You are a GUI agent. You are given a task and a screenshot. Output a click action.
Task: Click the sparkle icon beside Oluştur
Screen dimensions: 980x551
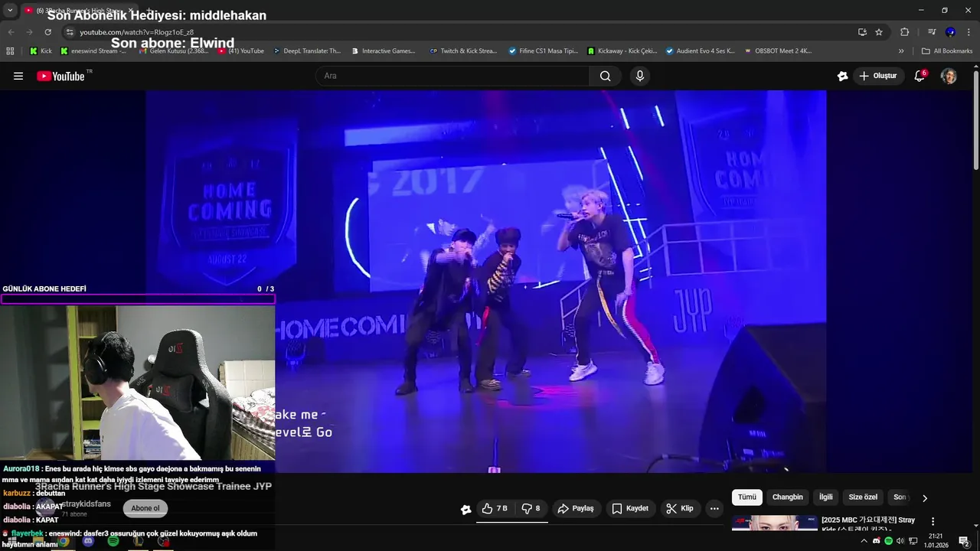click(x=842, y=76)
